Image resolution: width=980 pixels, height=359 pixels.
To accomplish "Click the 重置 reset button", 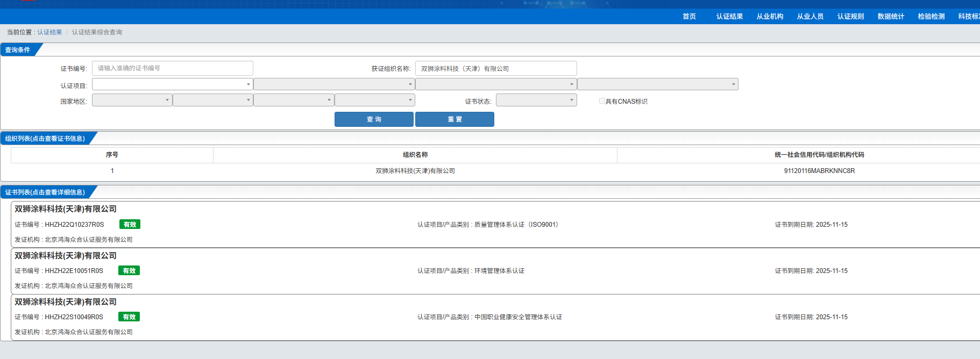I will (x=455, y=119).
